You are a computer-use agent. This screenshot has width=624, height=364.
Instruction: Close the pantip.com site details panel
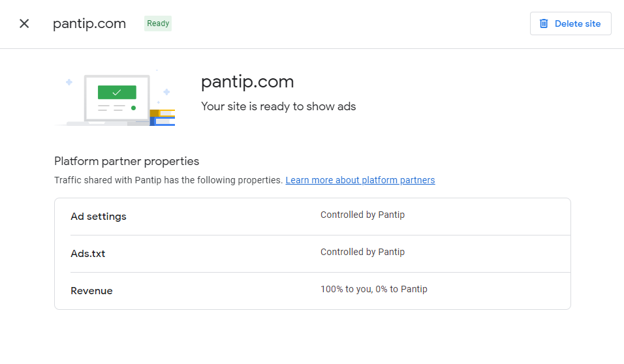coord(24,23)
